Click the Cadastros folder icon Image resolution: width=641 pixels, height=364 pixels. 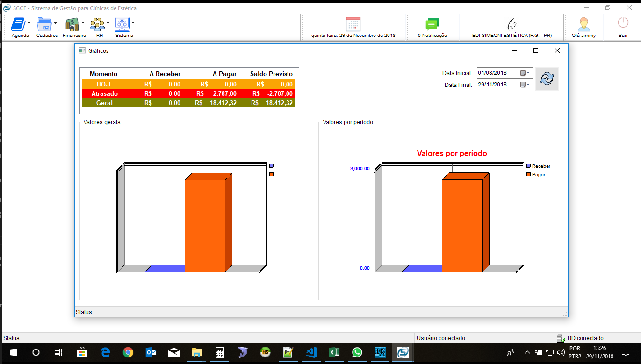pyautogui.click(x=44, y=24)
